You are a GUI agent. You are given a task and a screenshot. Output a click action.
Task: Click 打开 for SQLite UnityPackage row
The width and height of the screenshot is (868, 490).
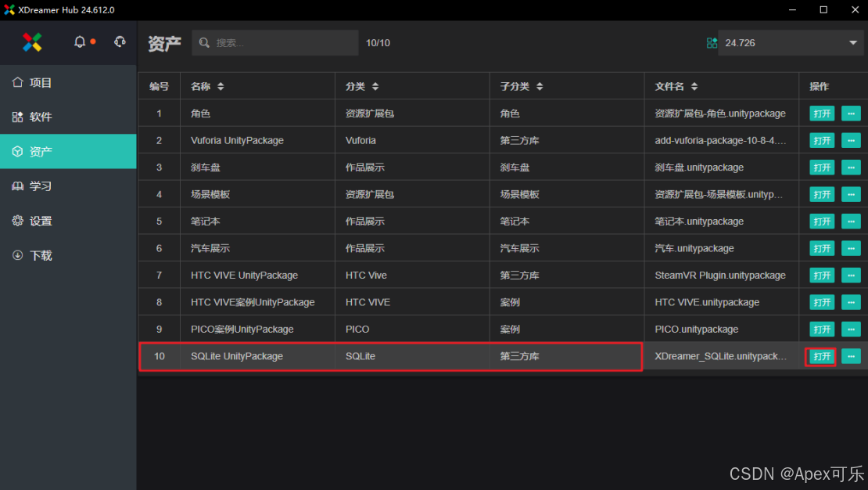[822, 356]
